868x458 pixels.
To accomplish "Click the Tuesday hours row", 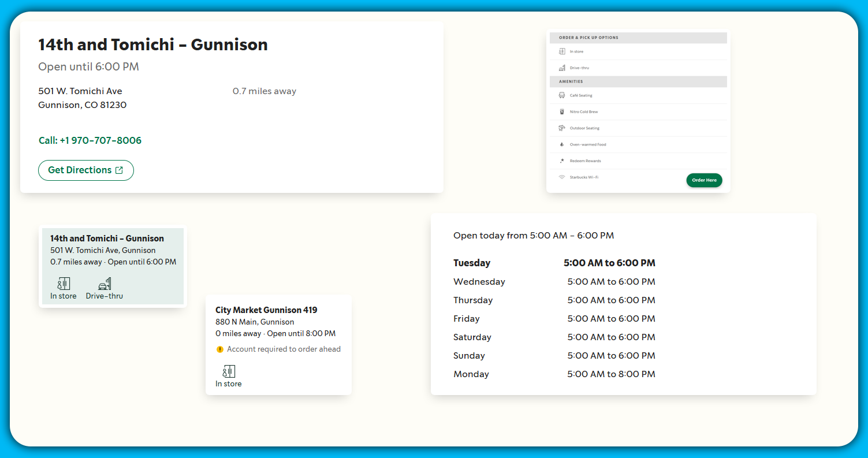I will [554, 263].
